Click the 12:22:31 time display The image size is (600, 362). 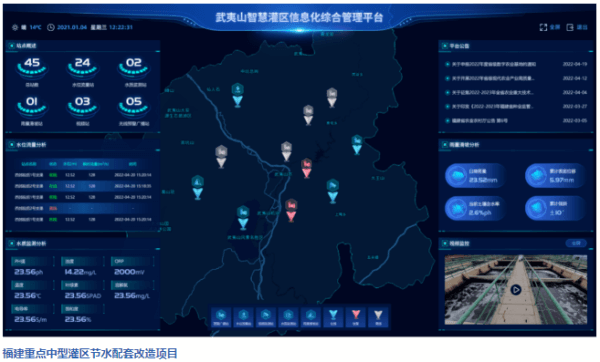121,28
